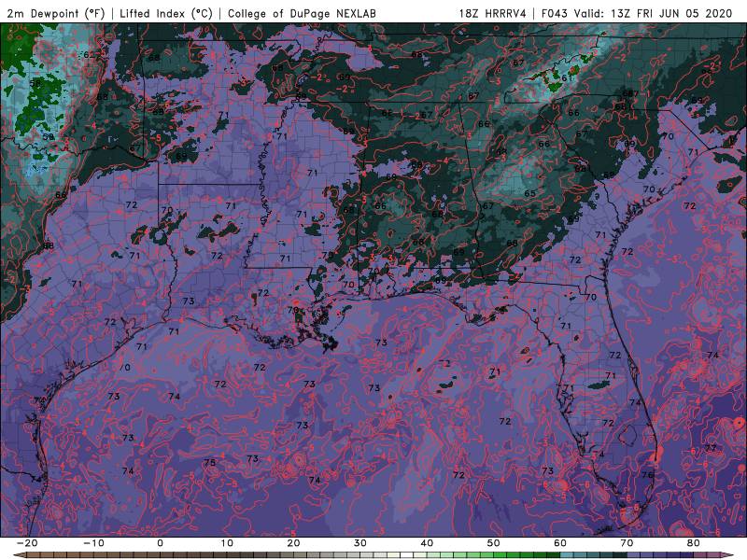
Task: Click the "50" color scale label
Action: (494, 543)
